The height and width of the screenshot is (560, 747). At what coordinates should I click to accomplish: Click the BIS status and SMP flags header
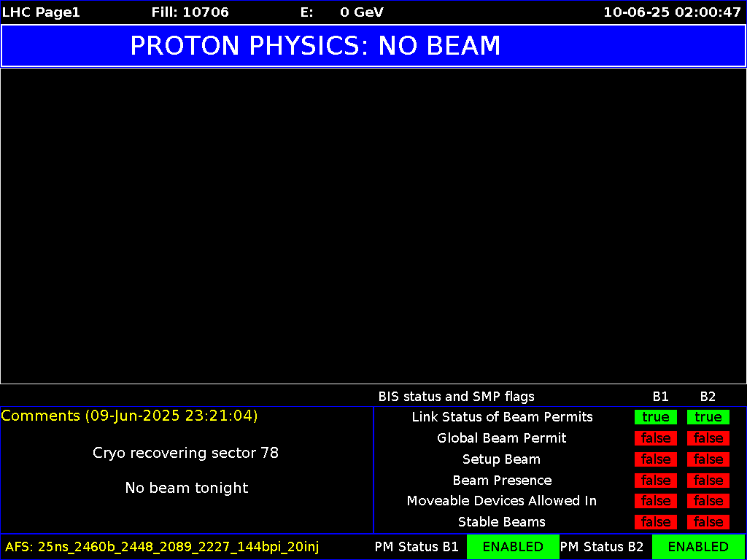point(456,396)
